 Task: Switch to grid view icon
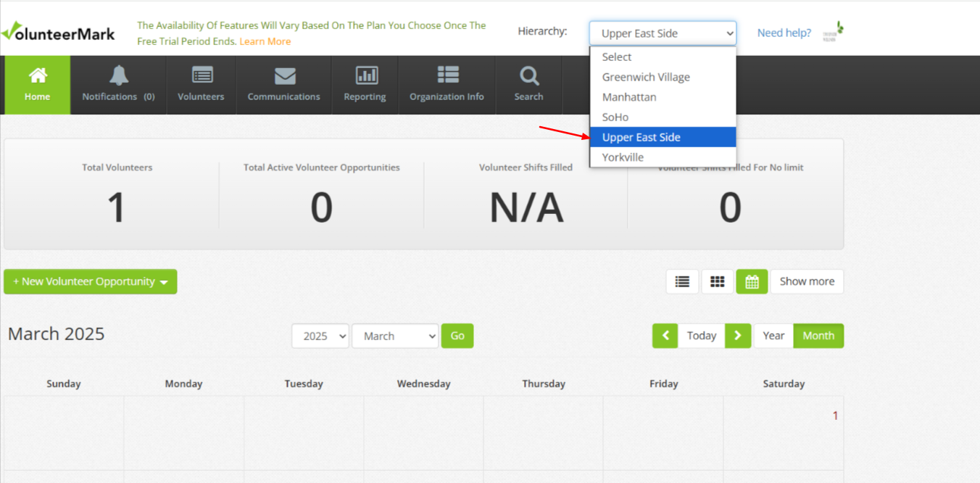pos(717,281)
